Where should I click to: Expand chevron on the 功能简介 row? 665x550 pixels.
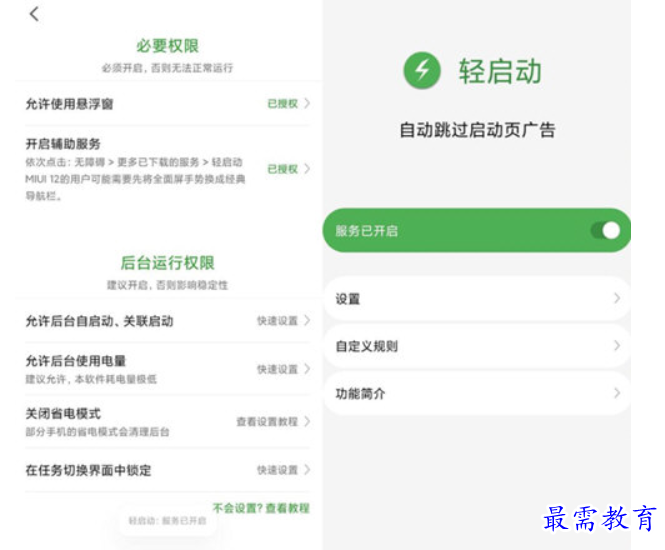click(617, 394)
